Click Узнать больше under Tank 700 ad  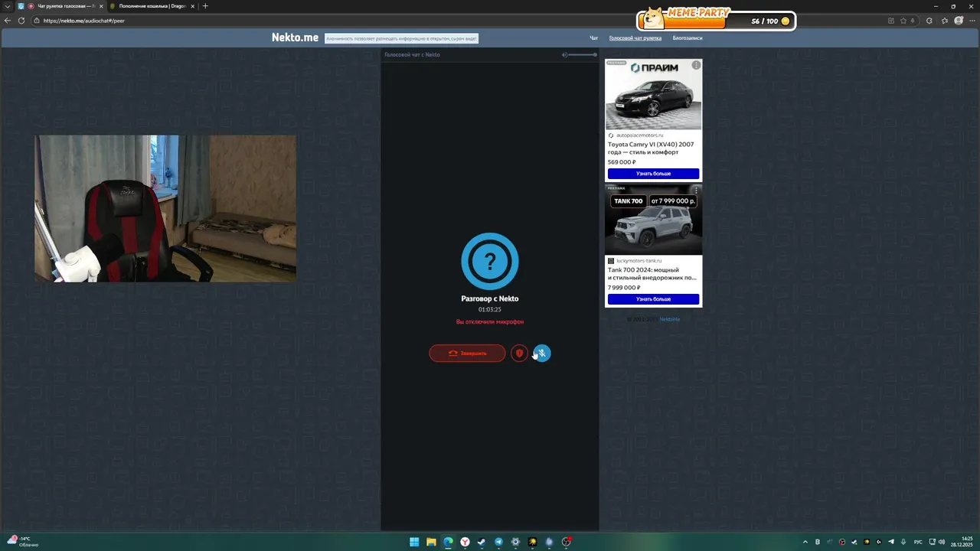(x=653, y=299)
